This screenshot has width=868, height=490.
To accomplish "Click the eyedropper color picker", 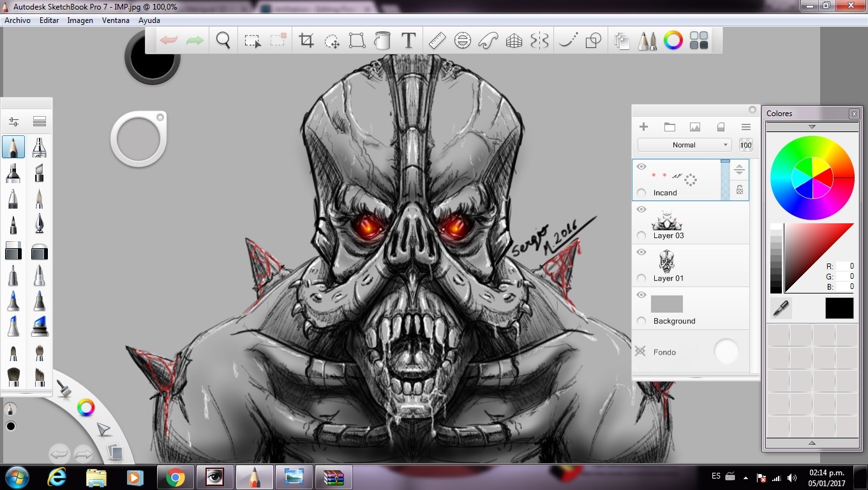I will [x=781, y=308].
